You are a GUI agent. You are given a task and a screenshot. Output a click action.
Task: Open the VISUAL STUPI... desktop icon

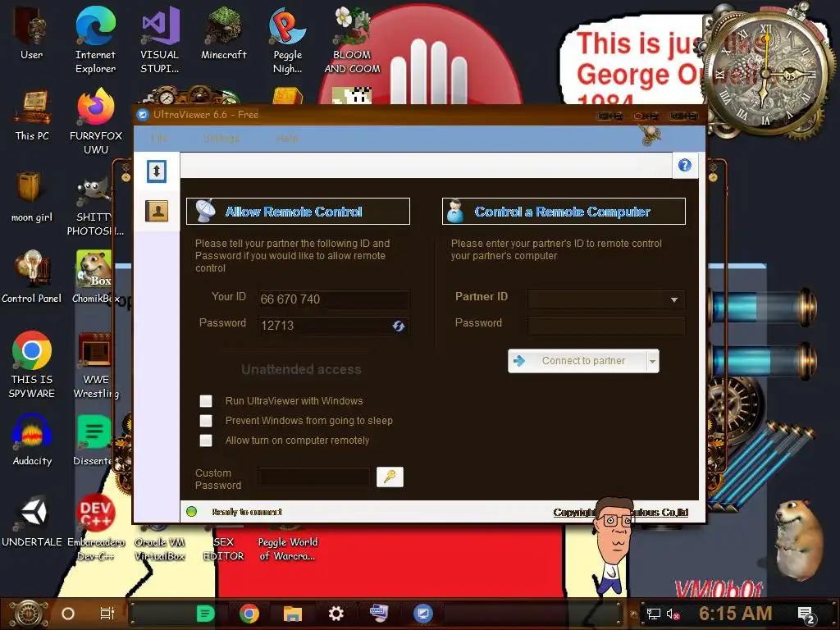click(x=160, y=39)
